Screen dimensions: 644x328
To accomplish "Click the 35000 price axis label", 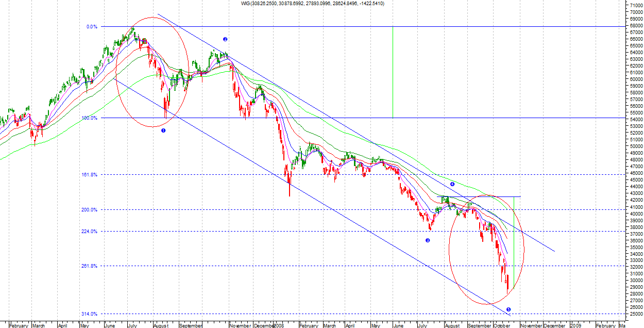I will pos(635,247).
